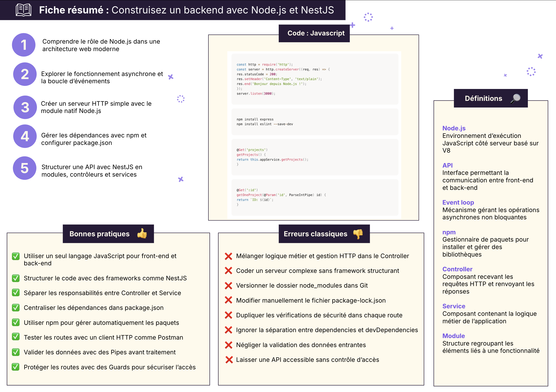Click red cross beside 'Modifier manuellement le fichier'
Screen dimensions: 556x392
(228, 300)
